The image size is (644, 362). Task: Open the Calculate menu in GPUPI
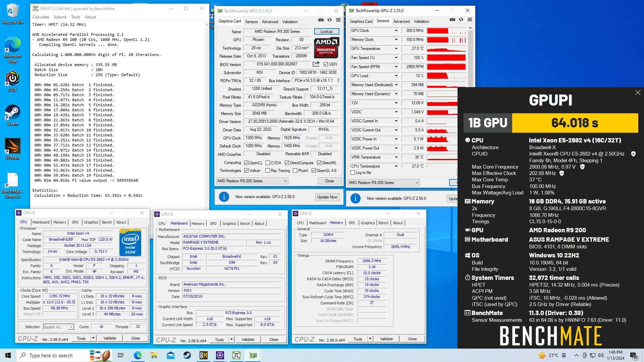pyautogui.click(x=41, y=17)
